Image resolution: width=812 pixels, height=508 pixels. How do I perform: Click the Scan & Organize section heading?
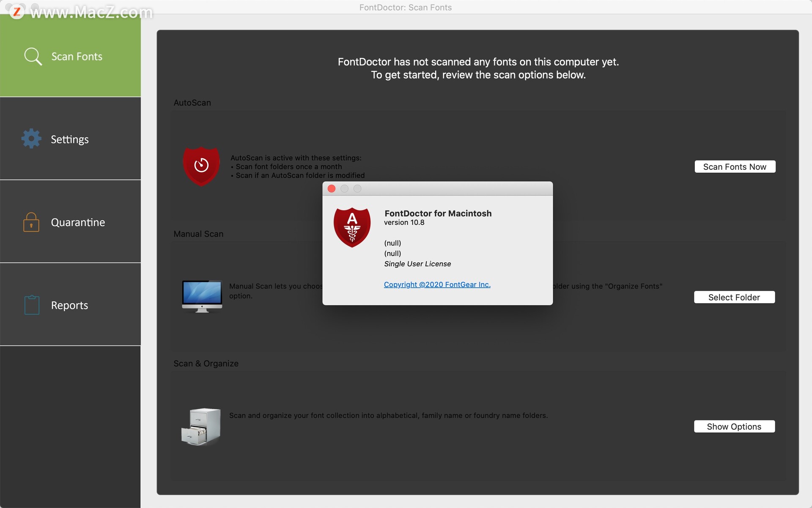pos(206,363)
